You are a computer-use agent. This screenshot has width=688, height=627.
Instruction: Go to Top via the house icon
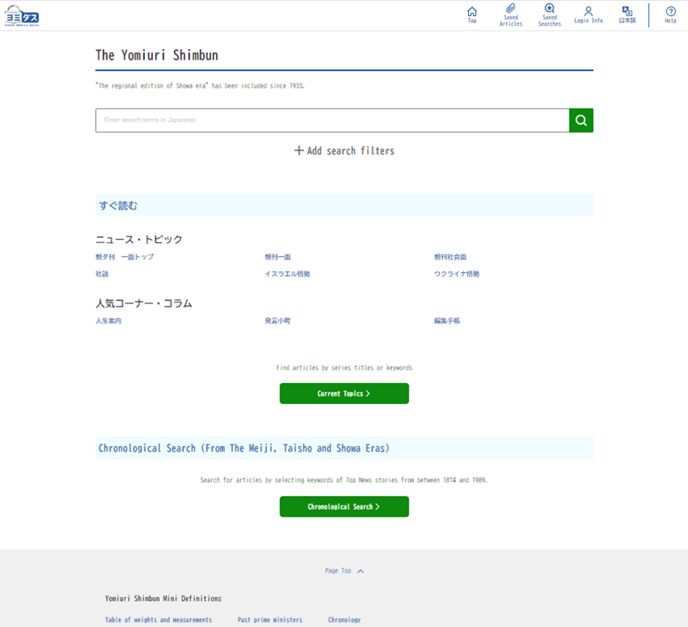tap(472, 12)
